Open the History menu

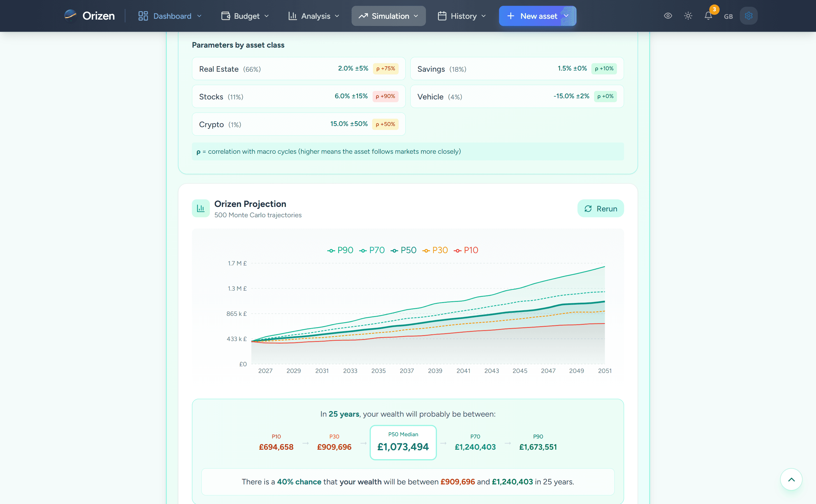(x=462, y=16)
